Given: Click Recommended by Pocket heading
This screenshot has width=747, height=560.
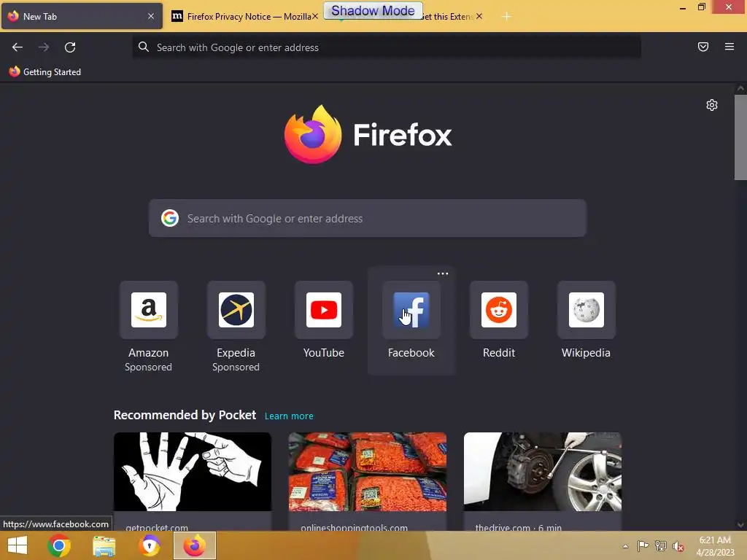Looking at the screenshot, I should point(185,415).
